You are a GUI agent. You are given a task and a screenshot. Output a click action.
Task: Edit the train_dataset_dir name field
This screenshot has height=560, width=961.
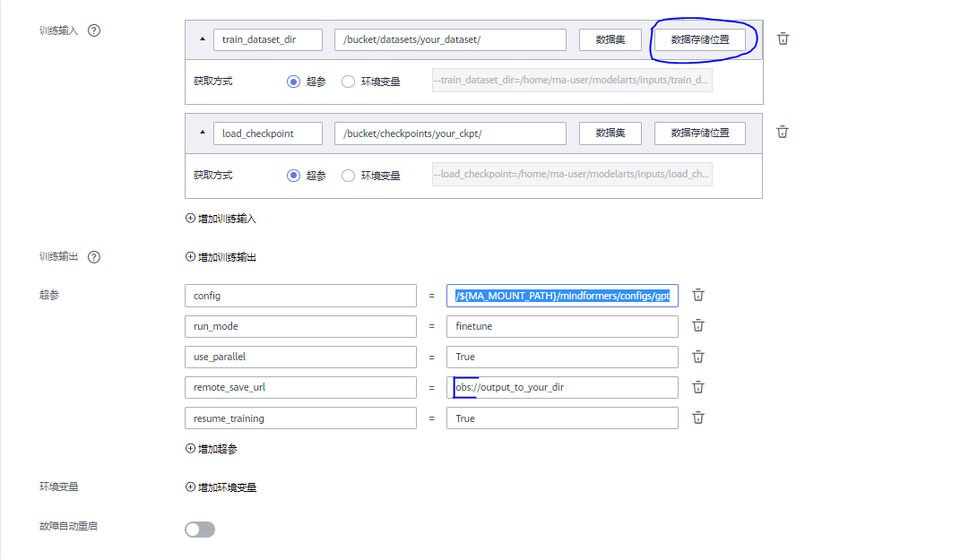tap(268, 39)
